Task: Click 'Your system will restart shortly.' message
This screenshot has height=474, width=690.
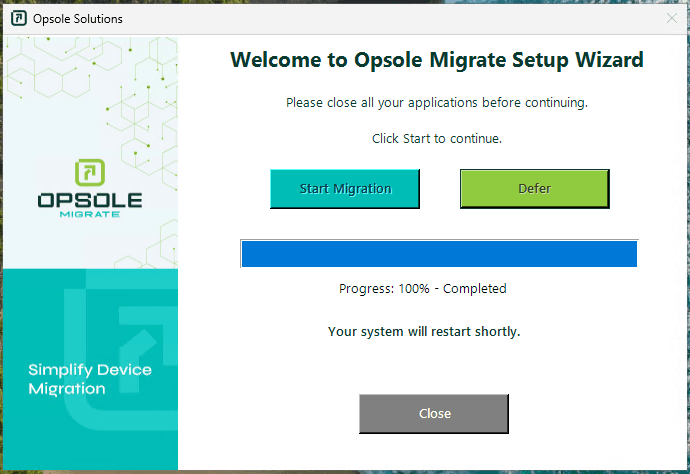Action: tap(424, 331)
